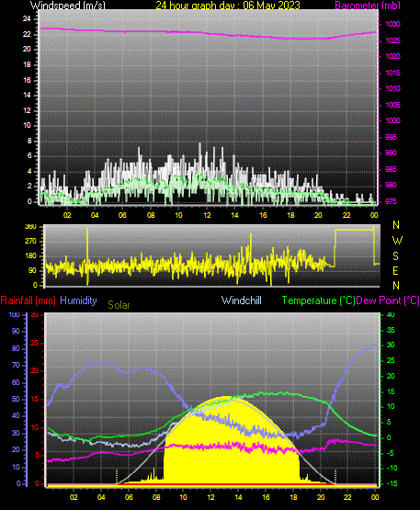The height and width of the screenshot is (510, 420).
Task: Click the 24 windspeed axis value
Action: click(27, 19)
